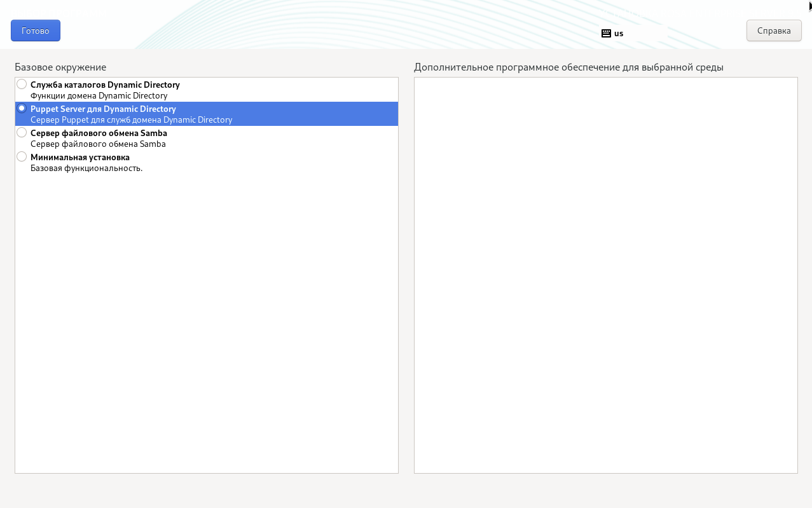The image size is (812, 508).
Task: Click the description 'Сервер Puppet для служб домена'
Action: (131, 120)
